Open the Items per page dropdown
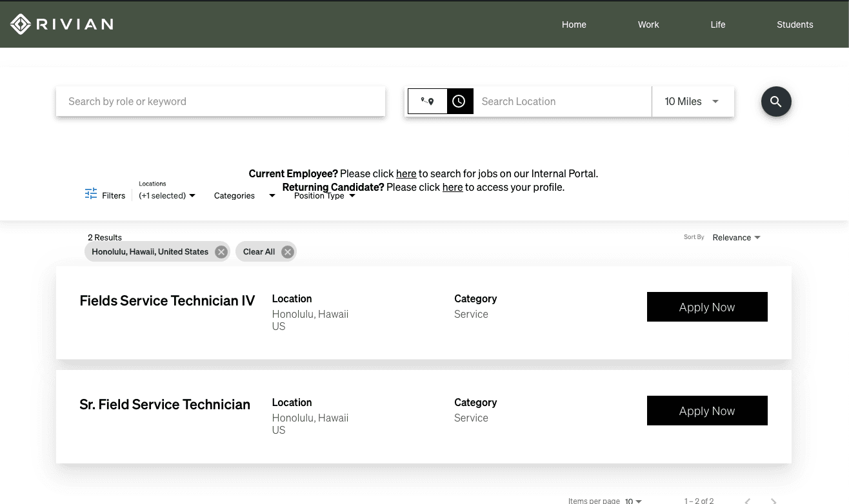The image size is (849, 504). click(634, 501)
